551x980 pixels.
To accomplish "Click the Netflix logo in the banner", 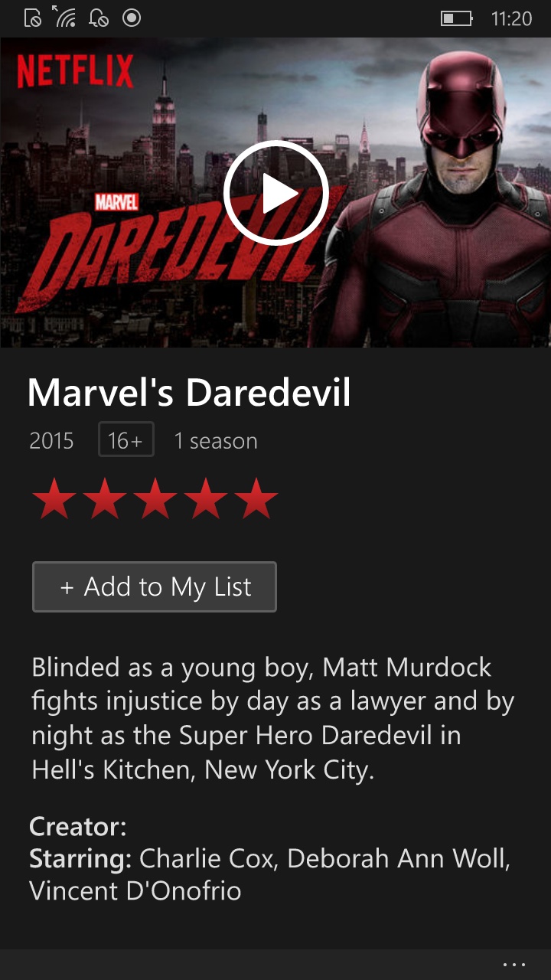I will tap(75, 73).
